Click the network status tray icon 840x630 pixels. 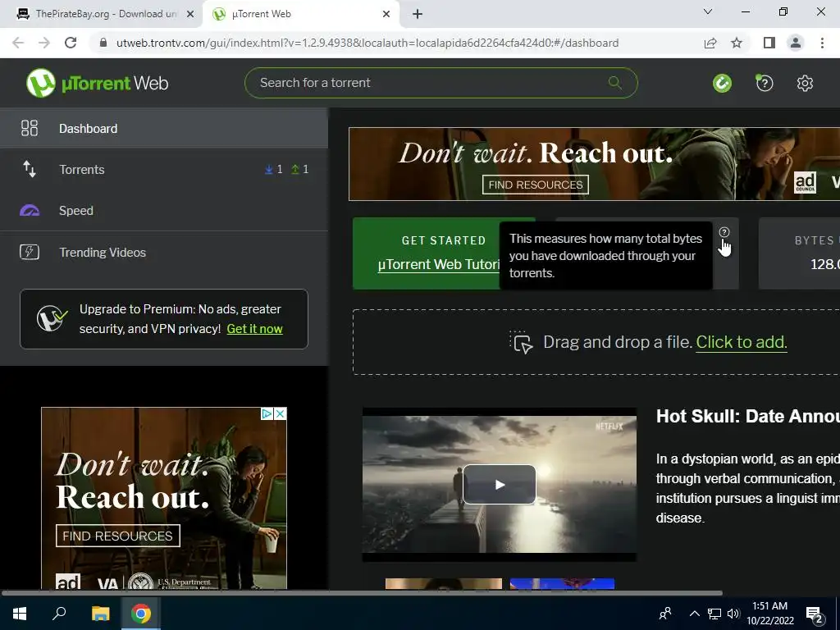point(714,614)
